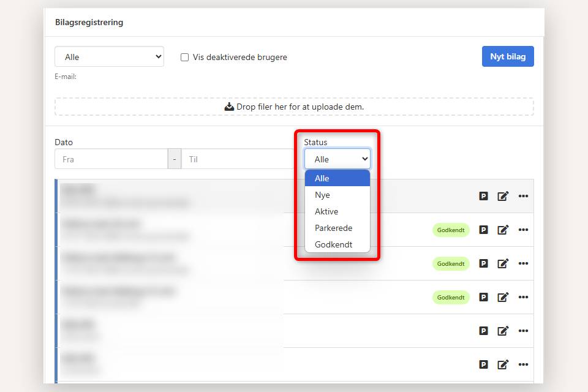
Task: Click the edit icon in first row
Action: coord(503,196)
